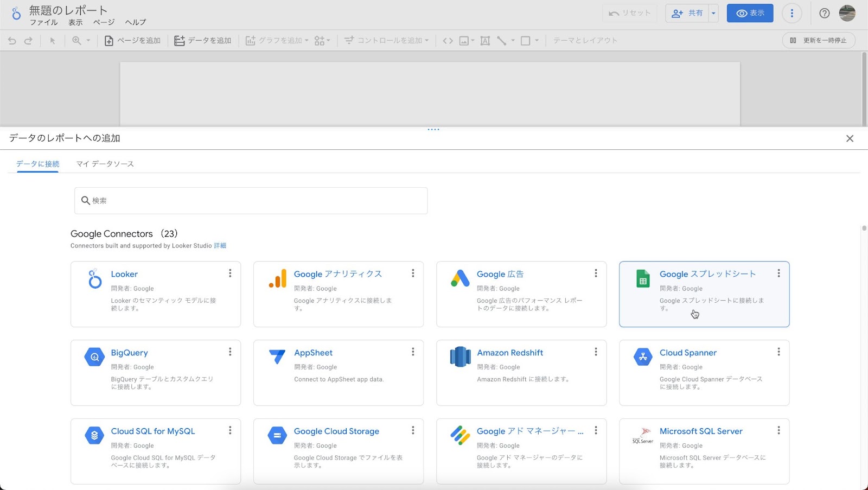Expand the 共有 dropdown arrow

pos(713,14)
